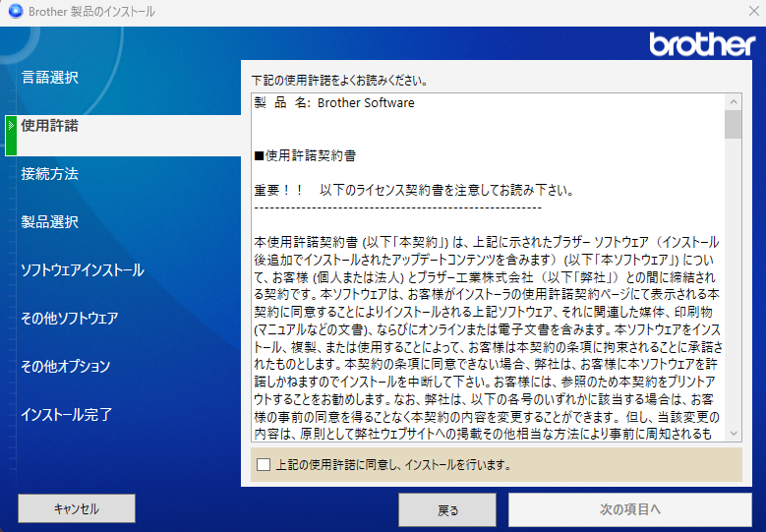Select the 製品選択 step in sidebar

pos(49,222)
